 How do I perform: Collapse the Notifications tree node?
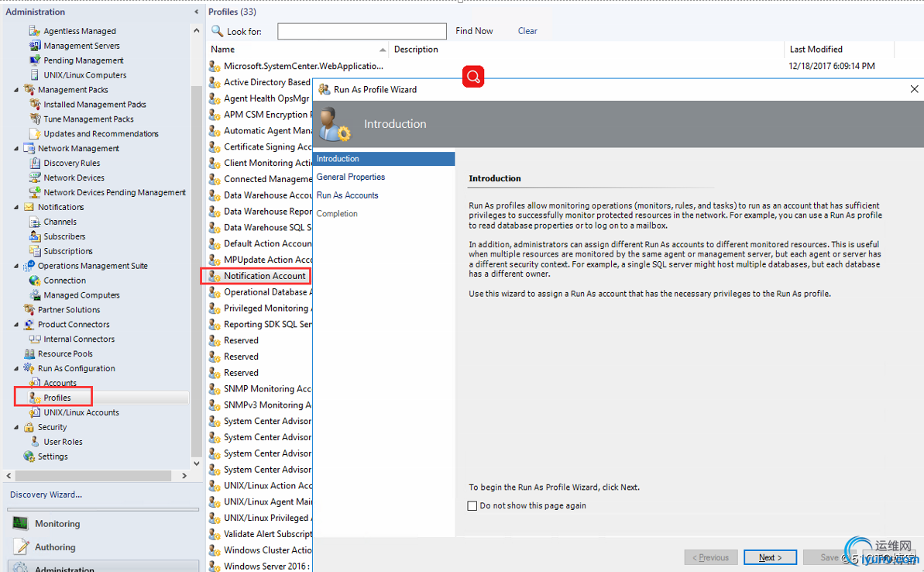click(x=16, y=207)
